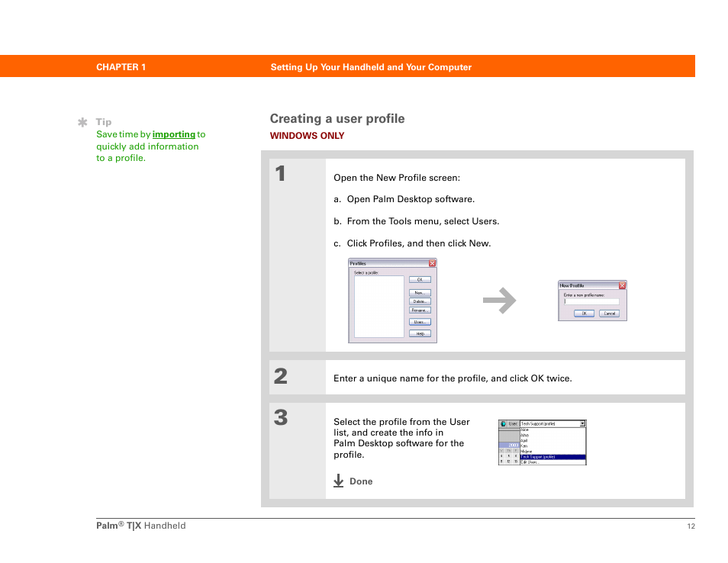Click page number 12 in footer
This screenshot has height=563, width=728.
click(691, 526)
